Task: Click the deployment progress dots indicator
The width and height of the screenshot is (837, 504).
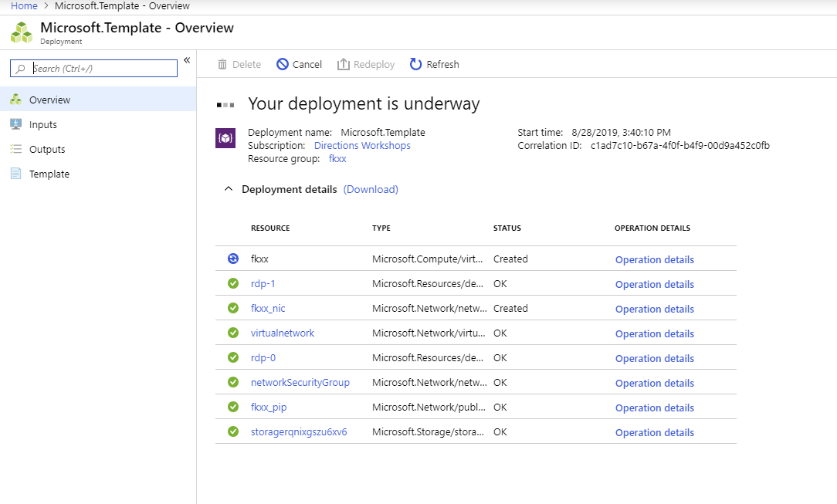Action: pyautogui.click(x=225, y=105)
